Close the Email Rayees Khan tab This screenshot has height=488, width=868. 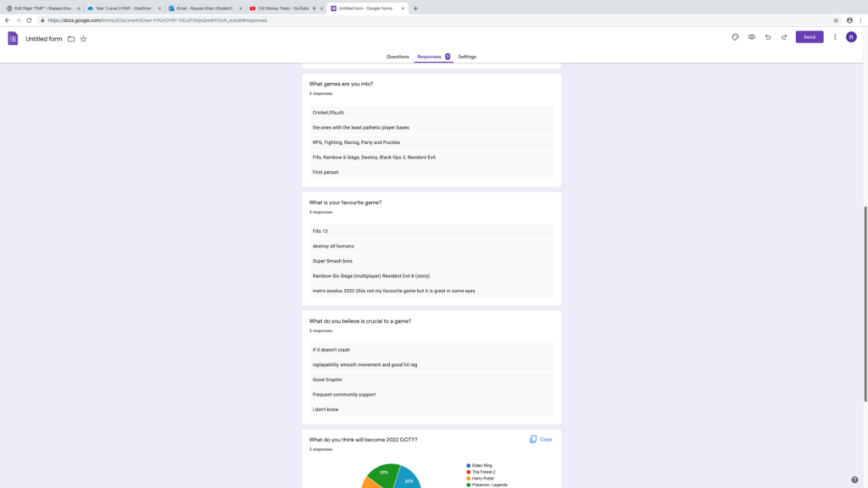coord(240,8)
